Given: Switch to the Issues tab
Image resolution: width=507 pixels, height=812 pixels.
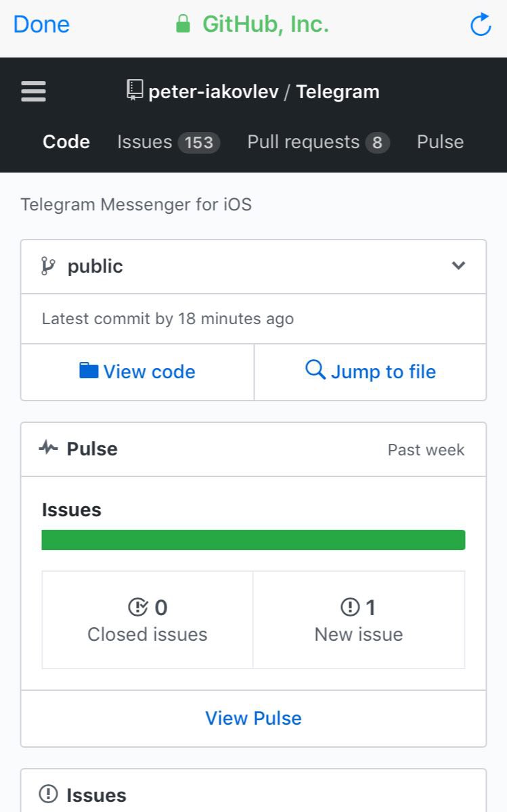Looking at the screenshot, I should [x=168, y=142].
